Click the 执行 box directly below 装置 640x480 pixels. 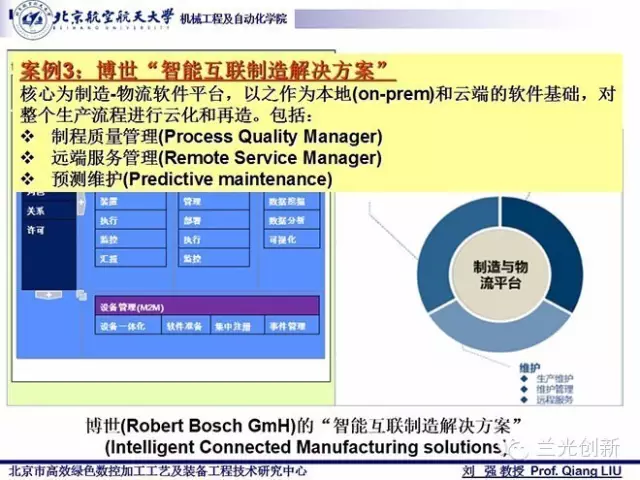coord(131,220)
